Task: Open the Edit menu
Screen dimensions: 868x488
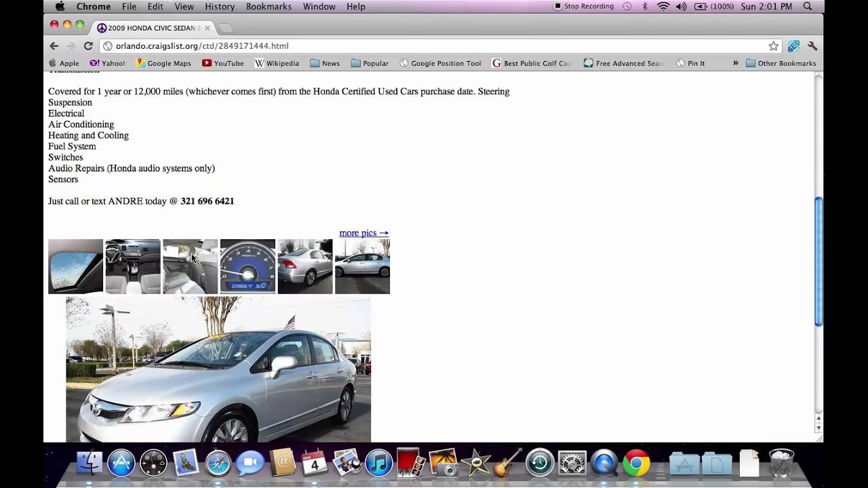Action: 155,6
